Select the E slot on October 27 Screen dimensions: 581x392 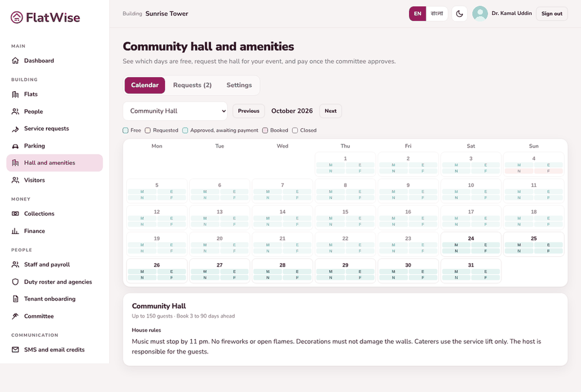coord(234,272)
